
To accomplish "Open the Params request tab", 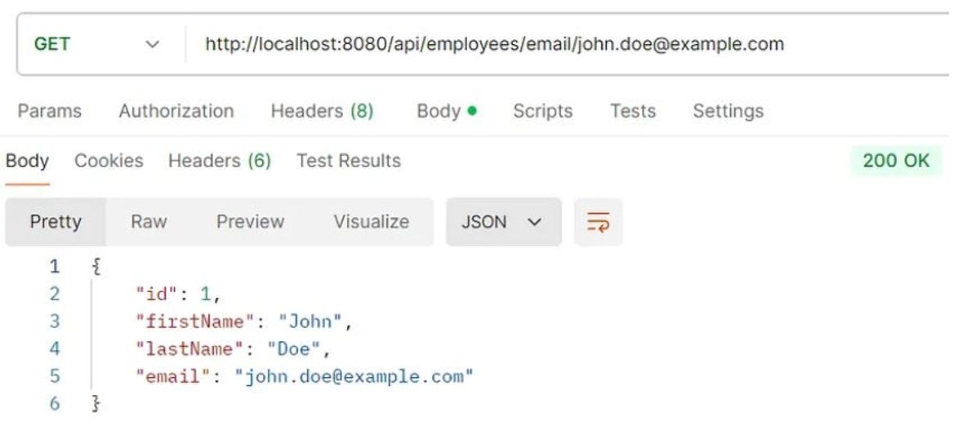I will click(50, 111).
